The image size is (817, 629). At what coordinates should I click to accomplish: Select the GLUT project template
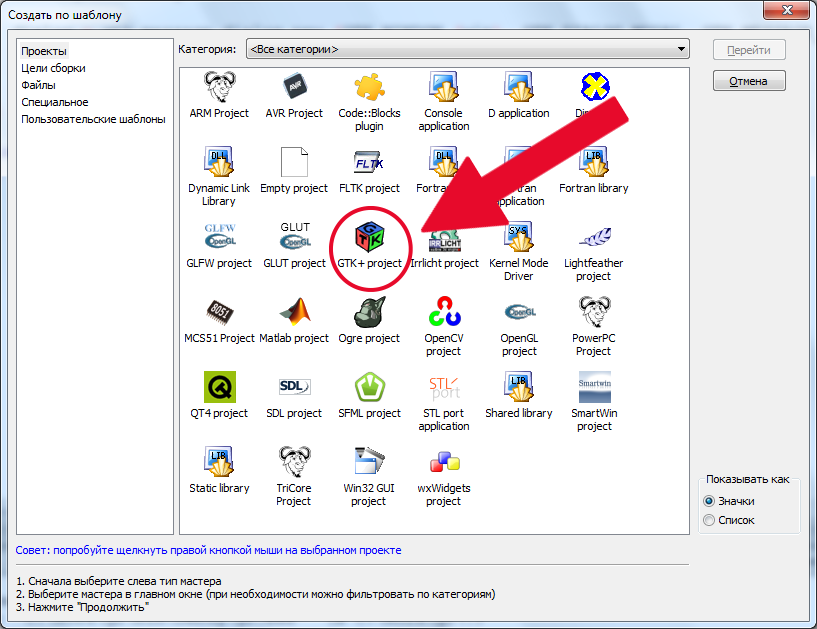click(x=294, y=245)
